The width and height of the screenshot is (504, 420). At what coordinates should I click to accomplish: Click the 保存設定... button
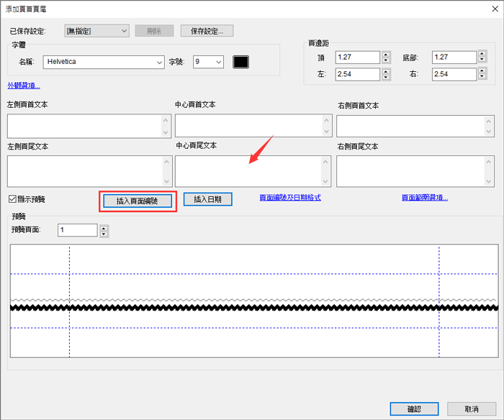(207, 31)
